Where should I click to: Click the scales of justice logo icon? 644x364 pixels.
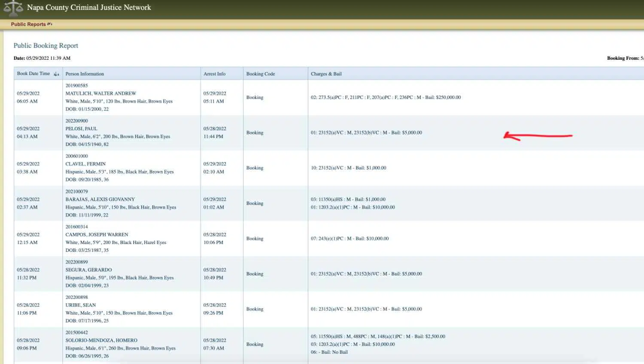tap(13, 8)
